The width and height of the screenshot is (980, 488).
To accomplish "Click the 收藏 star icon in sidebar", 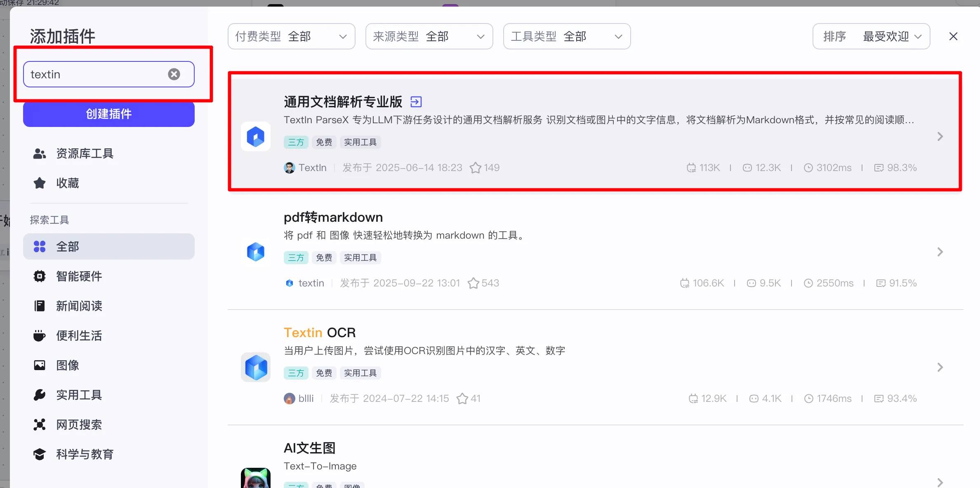I will click(x=40, y=183).
